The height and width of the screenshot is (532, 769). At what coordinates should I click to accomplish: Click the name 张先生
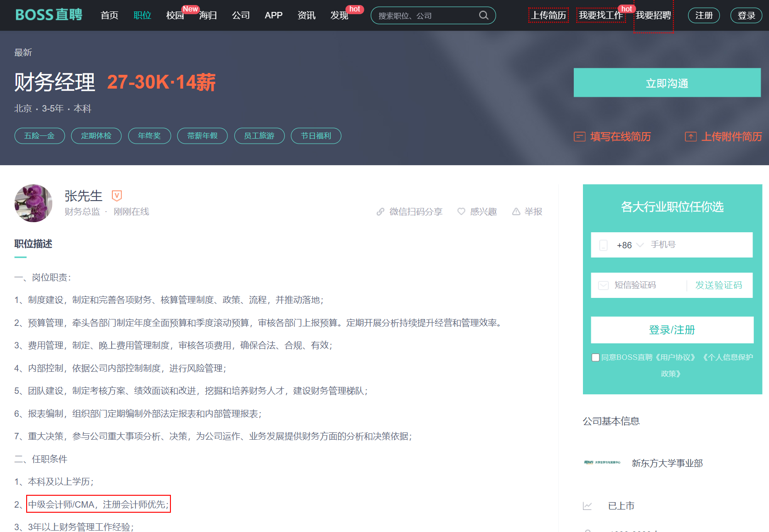pos(83,196)
